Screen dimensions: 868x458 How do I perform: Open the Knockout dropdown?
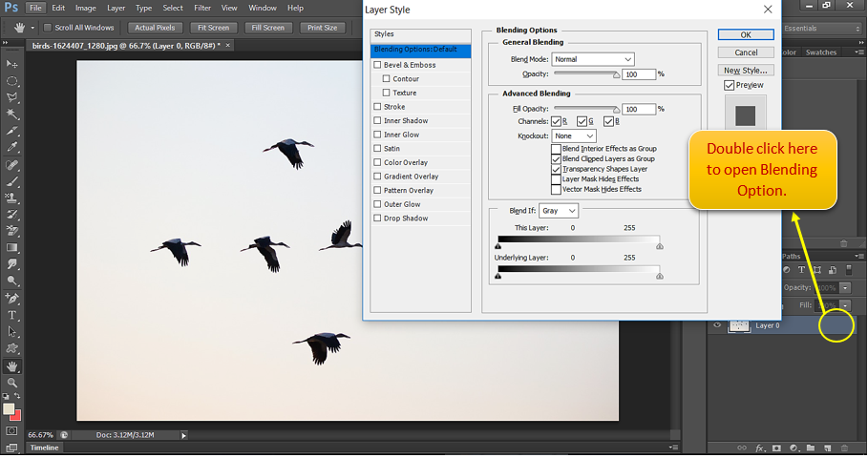click(x=574, y=136)
